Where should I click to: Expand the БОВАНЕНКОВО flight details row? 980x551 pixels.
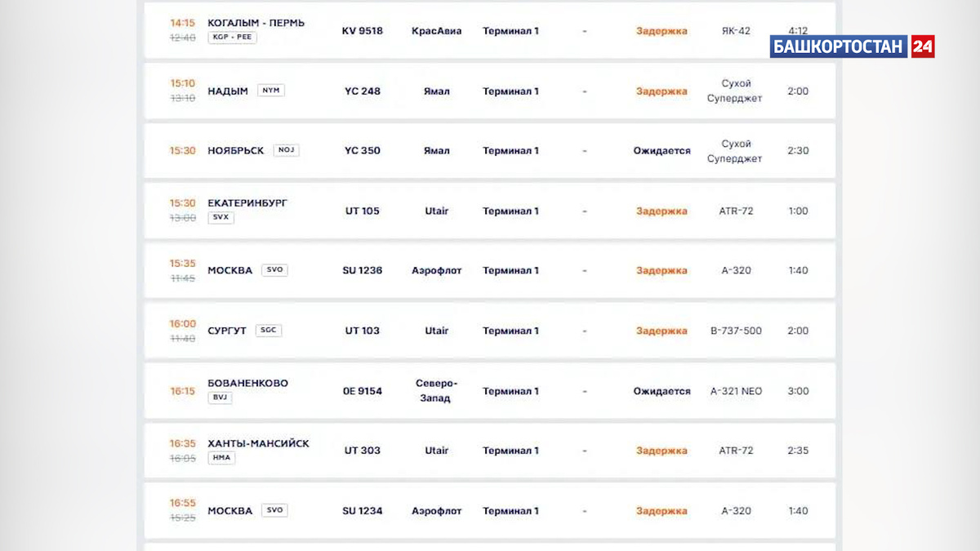coord(490,390)
